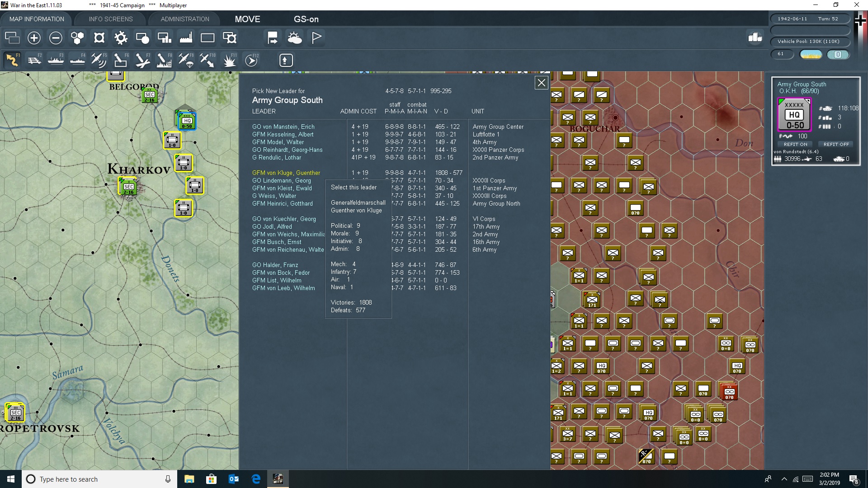868x488 pixels.
Task: Click the F11 explosion battle icon
Action: click(x=230, y=60)
